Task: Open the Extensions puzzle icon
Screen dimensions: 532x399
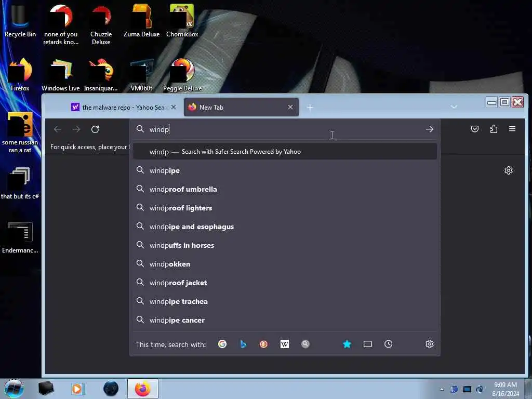Action: (494, 129)
